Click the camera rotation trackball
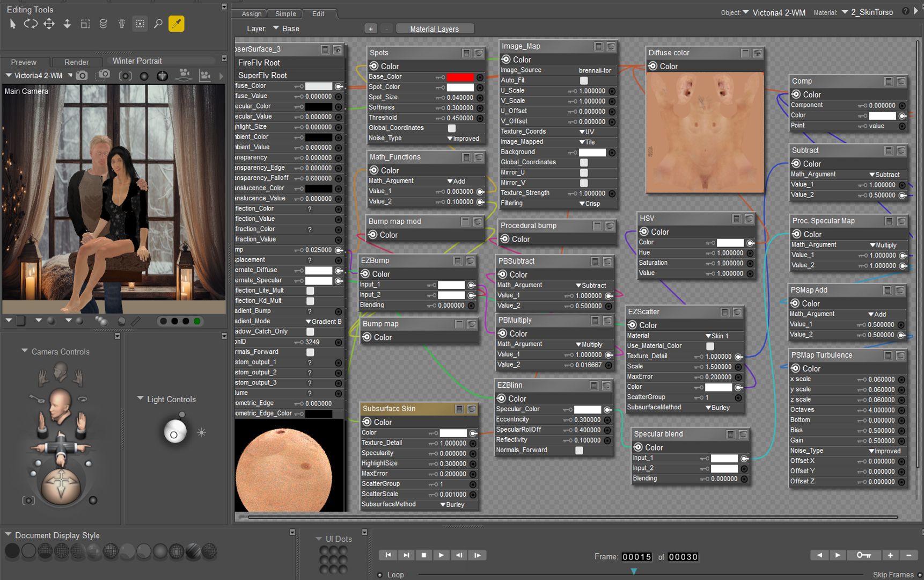Viewport: 924px width, 580px height. pos(61,485)
